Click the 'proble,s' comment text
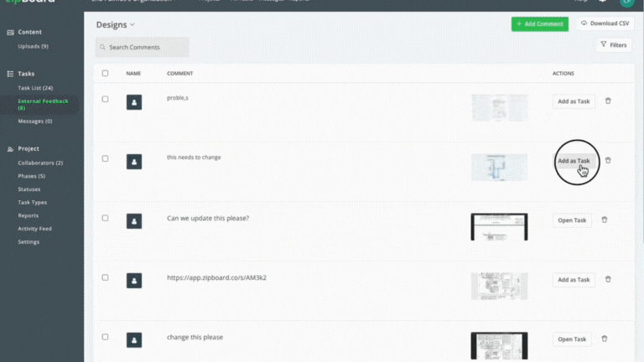 click(x=178, y=98)
